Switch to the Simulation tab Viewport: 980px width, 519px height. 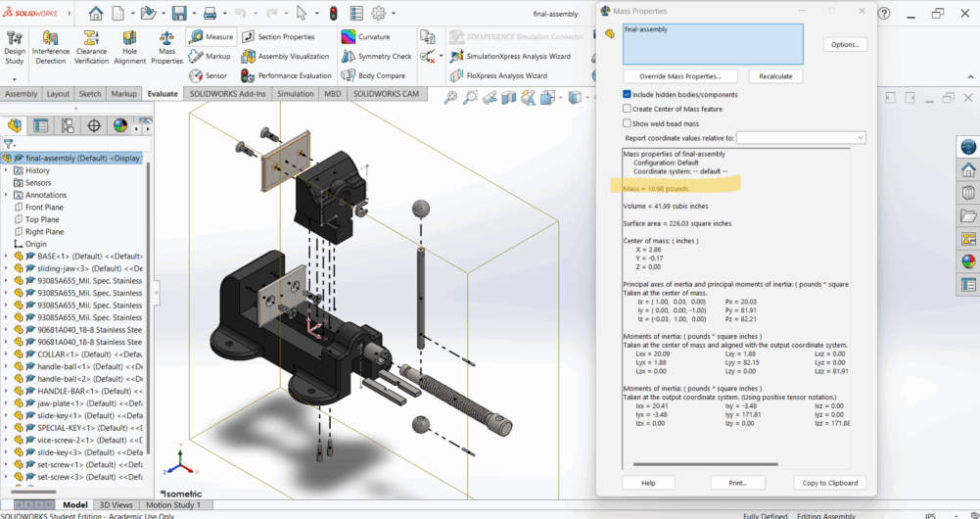[295, 94]
